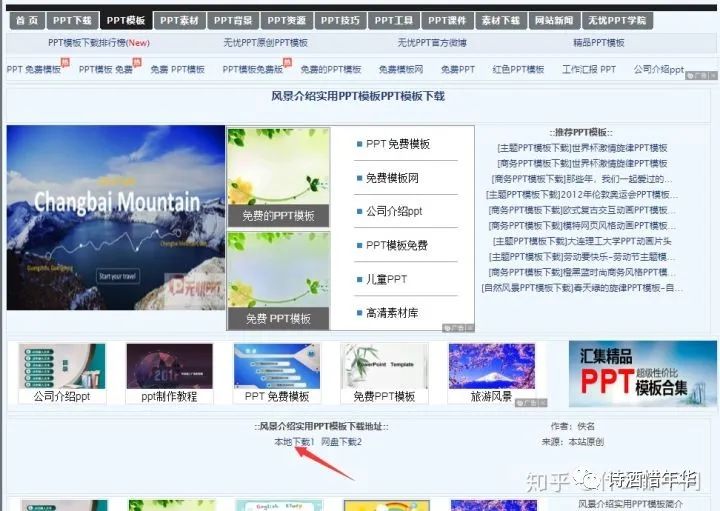Click the 免费的PPT模板 floral ad thumbnail
Viewport: 720px width, 511px height.
279,177
